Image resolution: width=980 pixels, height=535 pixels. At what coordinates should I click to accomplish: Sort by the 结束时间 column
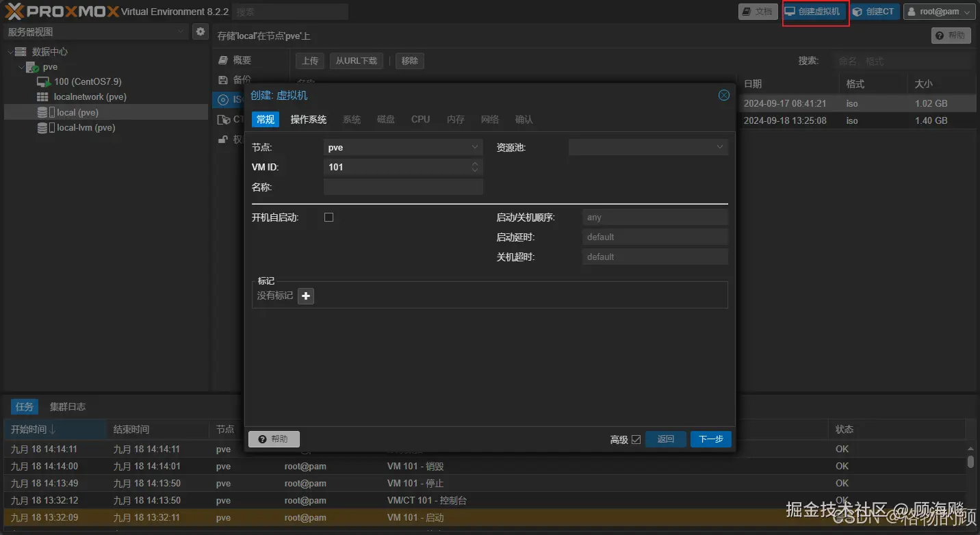click(x=157, y=429)
